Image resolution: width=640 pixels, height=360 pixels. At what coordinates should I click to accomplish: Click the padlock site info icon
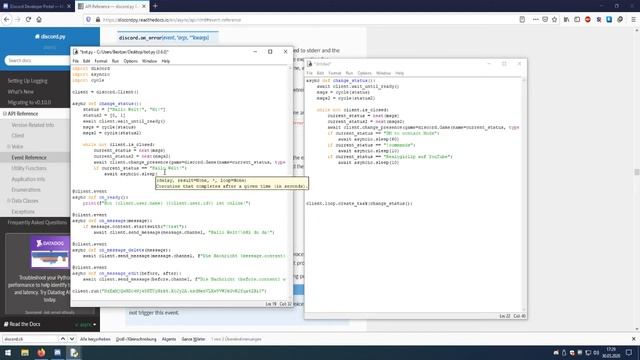(98, 20)
